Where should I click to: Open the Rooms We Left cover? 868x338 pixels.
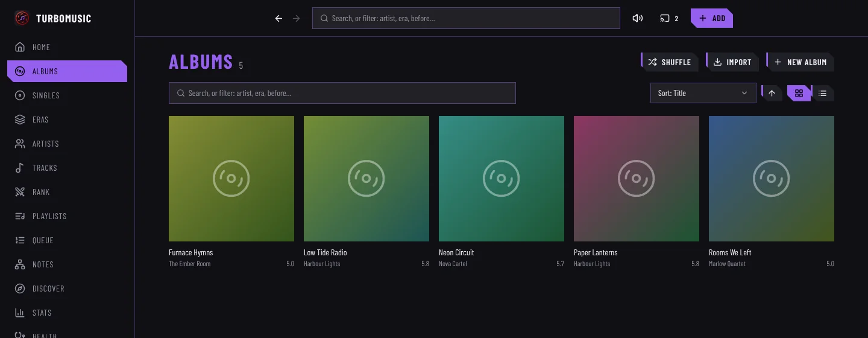click(772, 179)
